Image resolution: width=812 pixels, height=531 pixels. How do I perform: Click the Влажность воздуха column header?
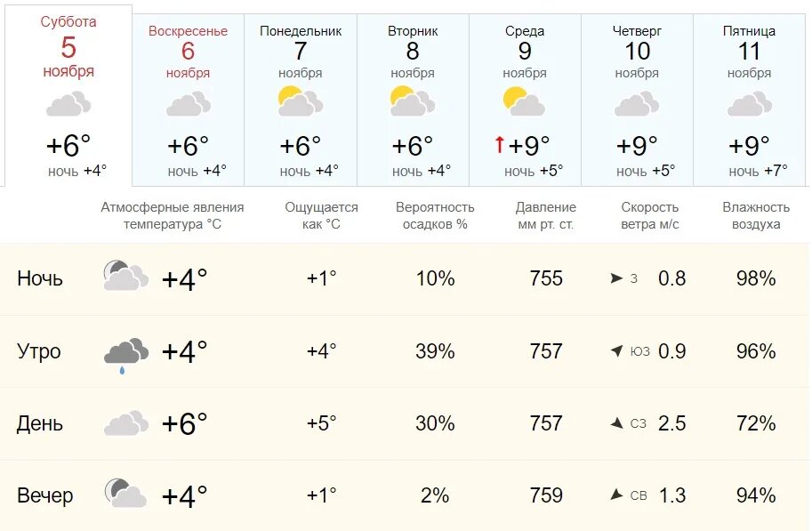coord(756,215)
